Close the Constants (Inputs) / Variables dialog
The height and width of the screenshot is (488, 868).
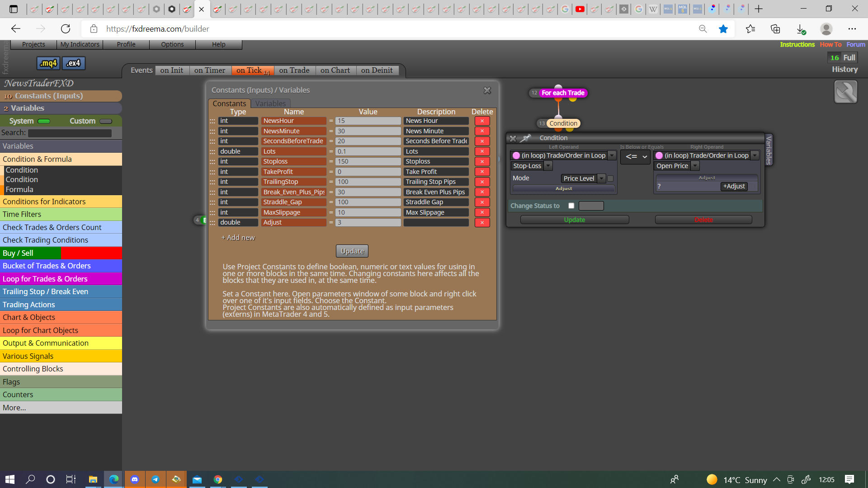487,90
